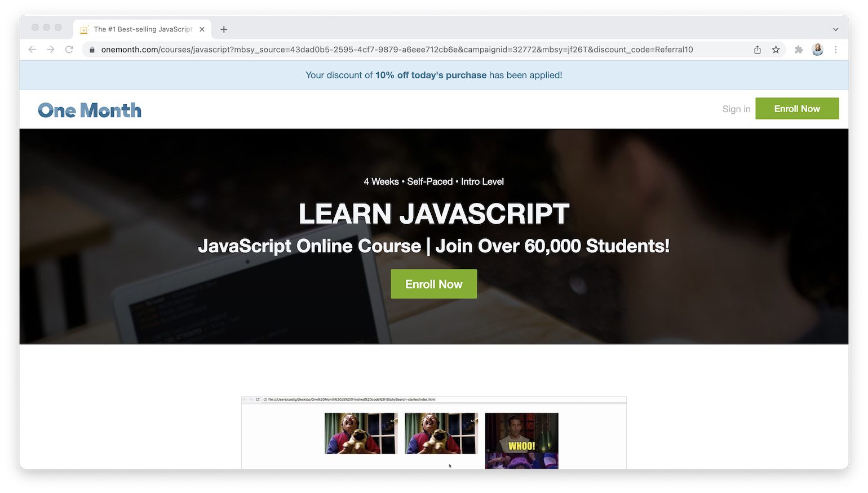
Task: Click the One Month logo
Action: coord(90,110)
